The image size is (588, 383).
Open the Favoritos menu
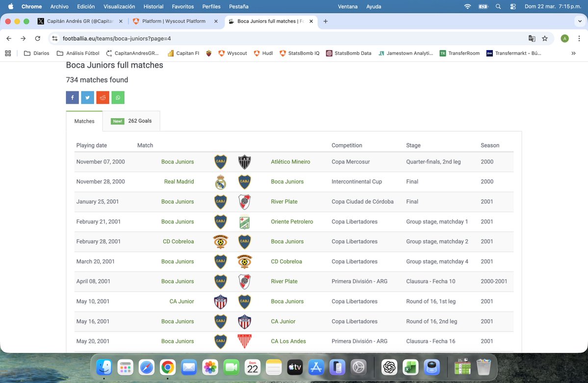[182, 6]
